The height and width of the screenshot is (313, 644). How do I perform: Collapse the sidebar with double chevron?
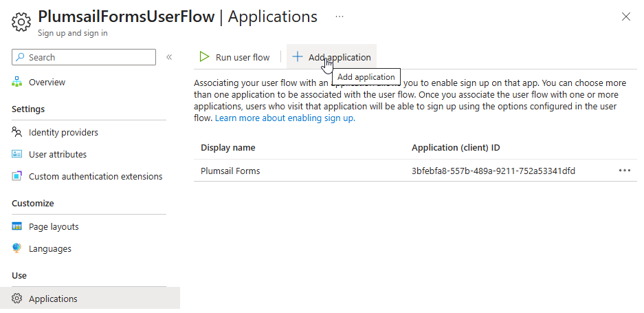169,57
